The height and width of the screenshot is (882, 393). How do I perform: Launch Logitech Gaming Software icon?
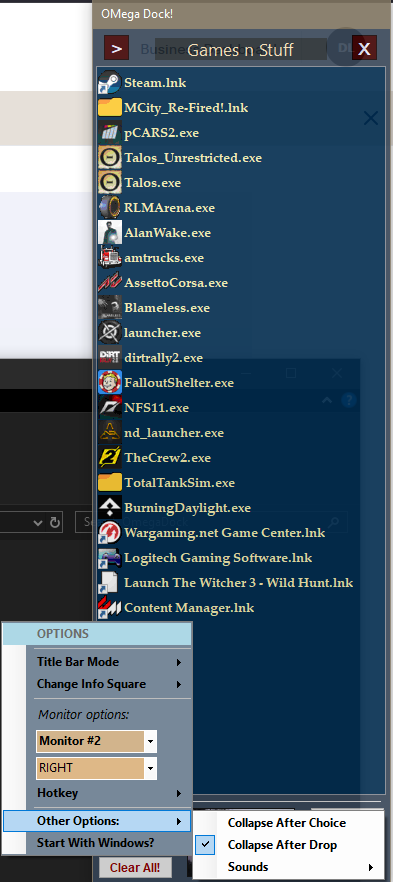110,557
